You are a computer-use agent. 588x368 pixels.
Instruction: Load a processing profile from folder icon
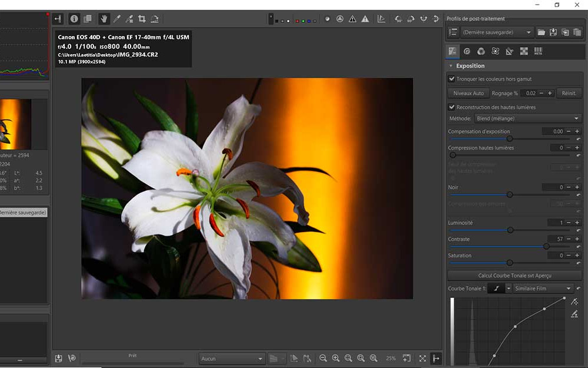click(541, 32)
